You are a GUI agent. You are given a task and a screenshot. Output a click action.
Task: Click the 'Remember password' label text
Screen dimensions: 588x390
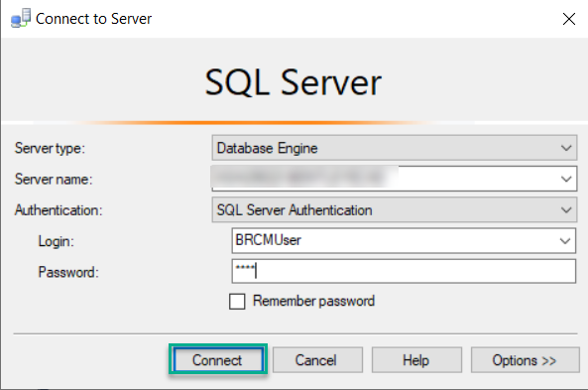(x=314, y=301)
